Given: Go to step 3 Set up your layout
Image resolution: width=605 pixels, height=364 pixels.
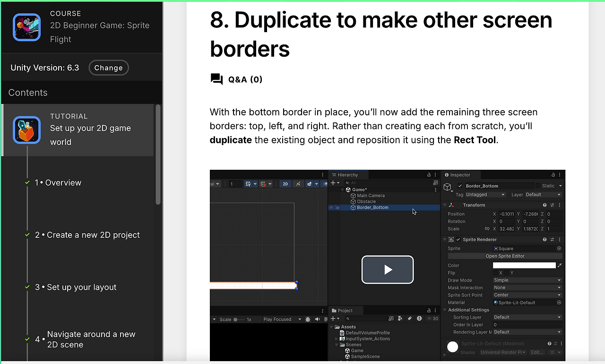Looking at the screenshot, I should click(x=76, y=287).
